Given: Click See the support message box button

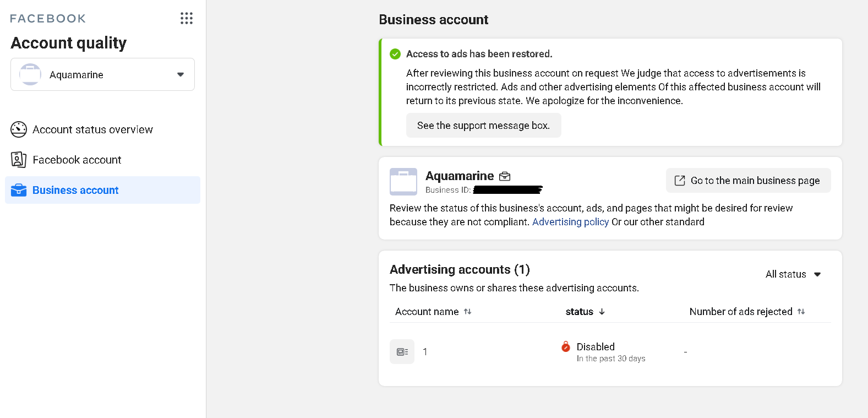Looking at the screenshot, I should click(484, 126).
